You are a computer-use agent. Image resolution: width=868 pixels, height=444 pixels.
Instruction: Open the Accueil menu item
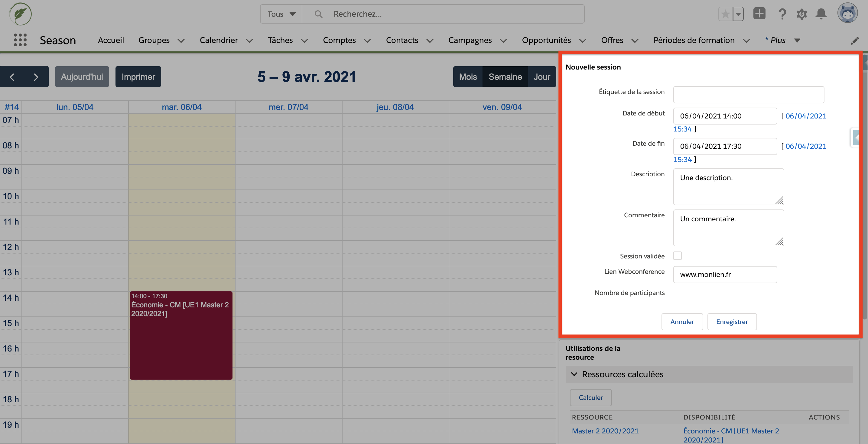(x=111, y=40)
